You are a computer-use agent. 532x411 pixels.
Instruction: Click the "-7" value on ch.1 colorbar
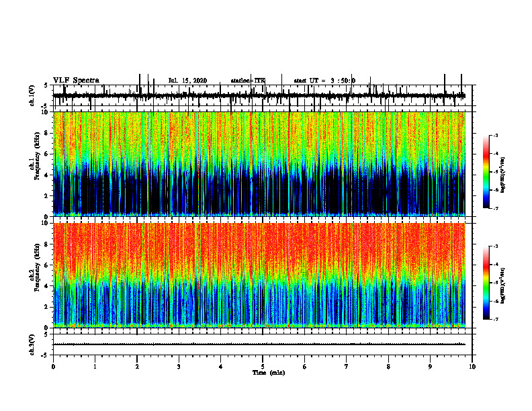pos(495,208)
